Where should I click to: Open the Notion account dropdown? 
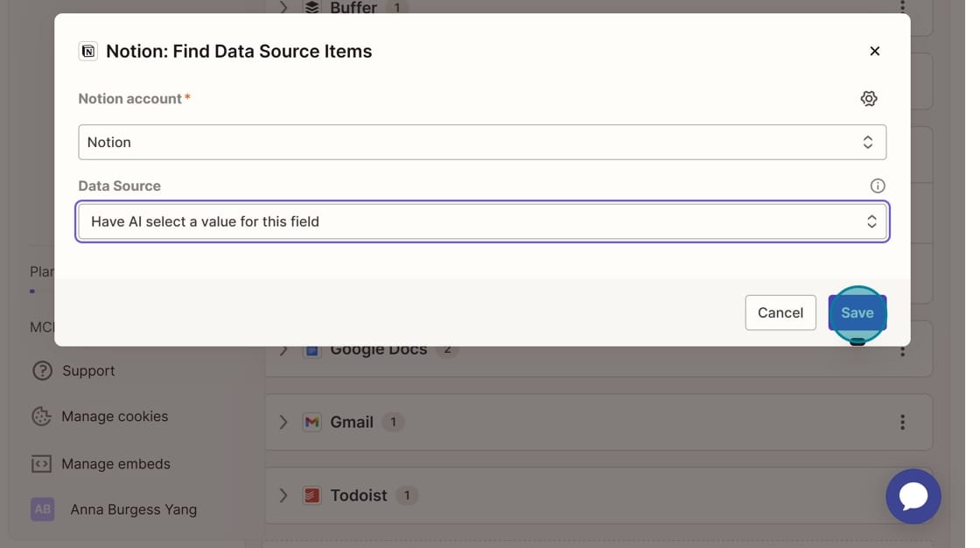[482, 143]
